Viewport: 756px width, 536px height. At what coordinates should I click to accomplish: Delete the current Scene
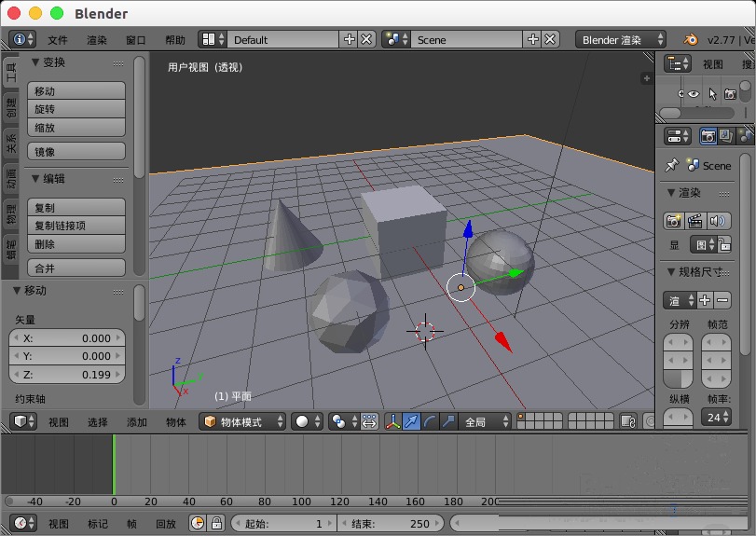coord(550,39)
